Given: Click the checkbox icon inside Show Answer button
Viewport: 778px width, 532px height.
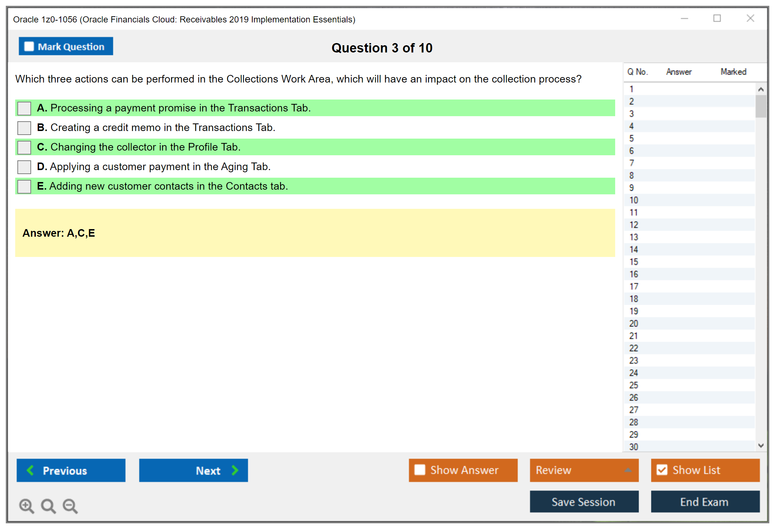Looking at the screenshot, I should (x=420, y=469).
